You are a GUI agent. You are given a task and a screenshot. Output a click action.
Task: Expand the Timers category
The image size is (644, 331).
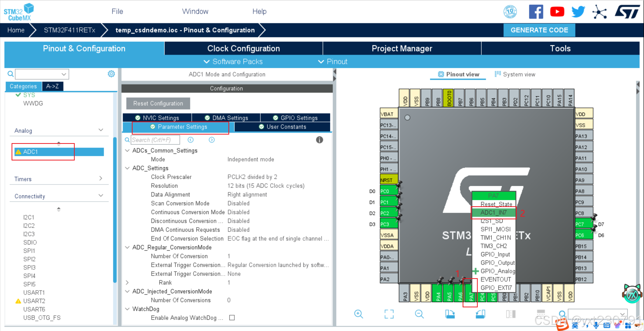click(x=101, y=179)
